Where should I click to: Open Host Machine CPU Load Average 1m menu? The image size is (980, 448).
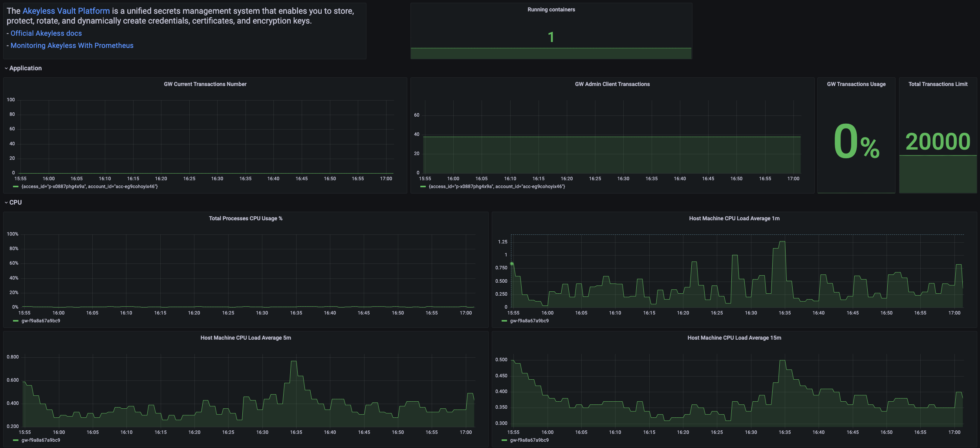tap(734, 219)
